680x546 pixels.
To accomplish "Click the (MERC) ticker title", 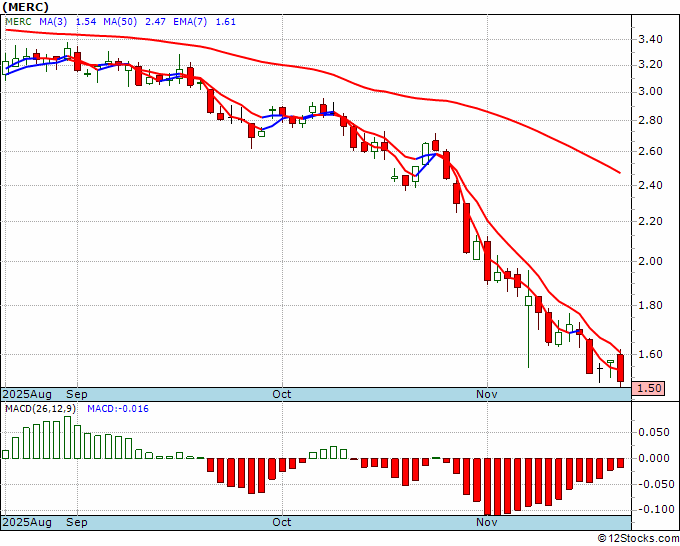I will point(25,7).
